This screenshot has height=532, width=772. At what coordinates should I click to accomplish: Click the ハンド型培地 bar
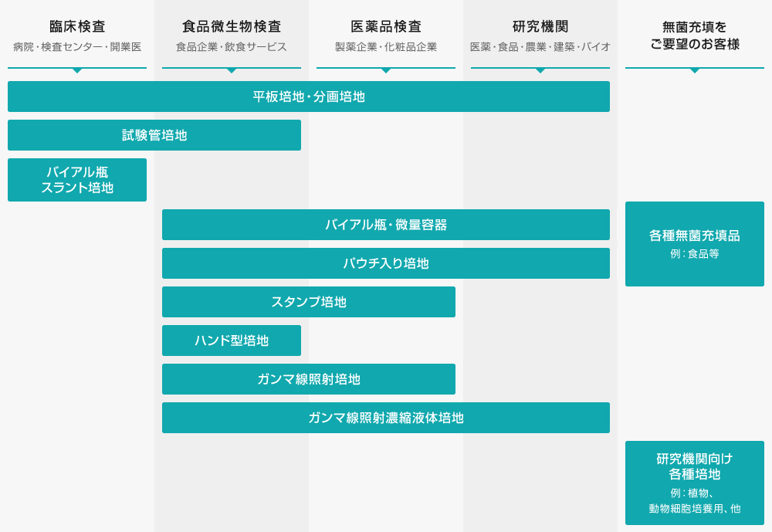pyautogui.click(x=232, y=341)
